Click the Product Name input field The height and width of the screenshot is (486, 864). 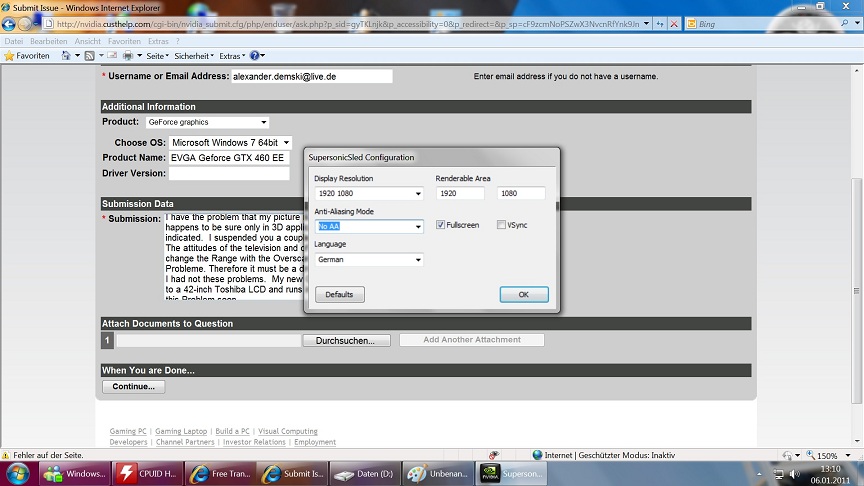(229, 158)
